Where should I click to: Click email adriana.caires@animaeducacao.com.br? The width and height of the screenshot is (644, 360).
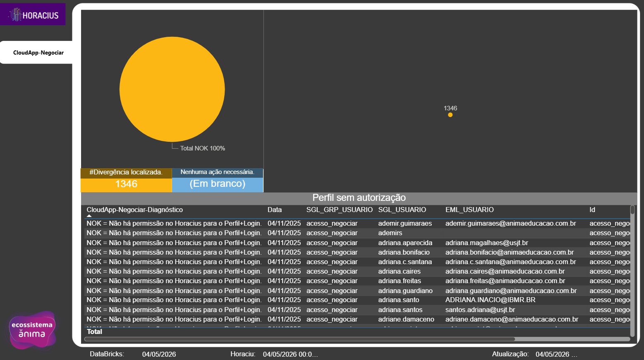[505, 272]
